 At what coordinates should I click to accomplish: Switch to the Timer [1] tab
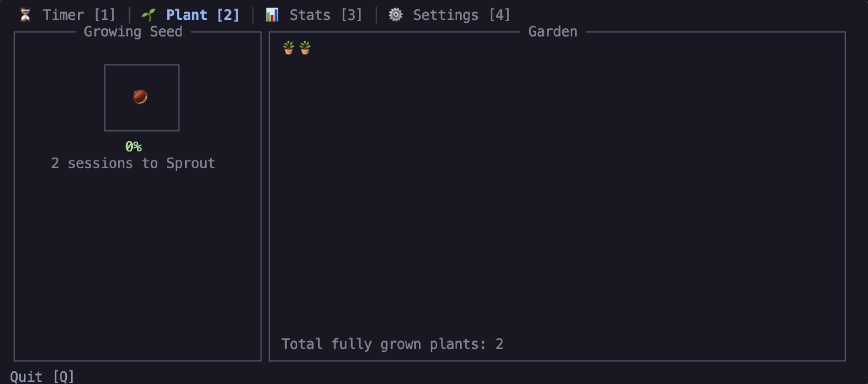tap(79, 15)
